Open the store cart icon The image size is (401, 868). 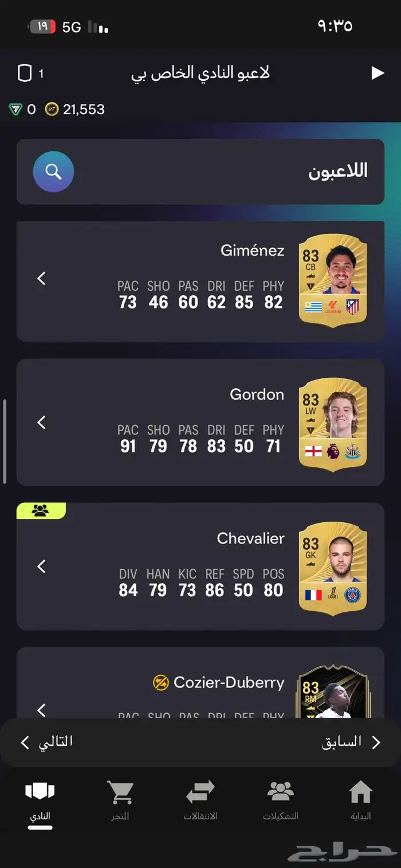120,792
